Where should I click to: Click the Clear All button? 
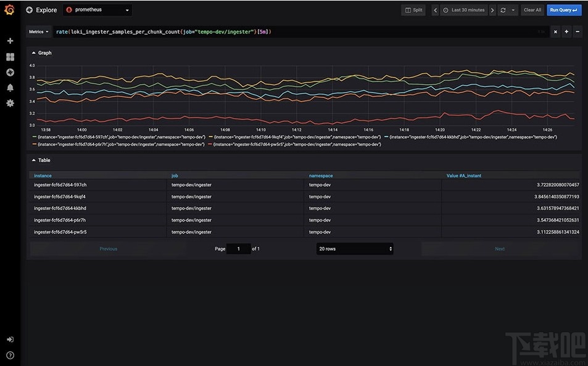click(532, 10)
